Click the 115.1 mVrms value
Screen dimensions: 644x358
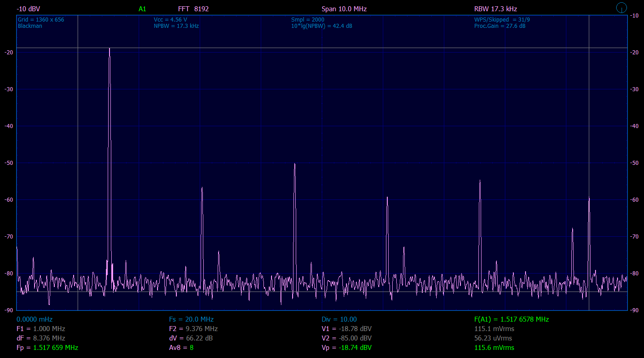494,329
